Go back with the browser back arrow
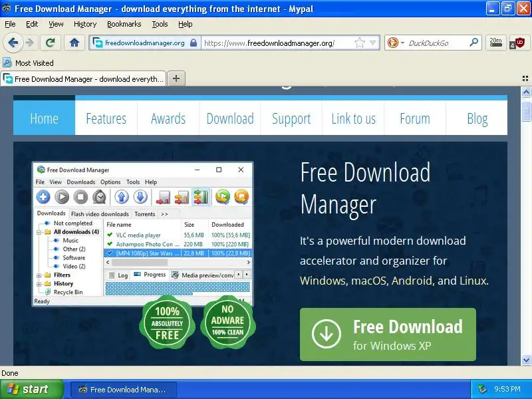The image size is (532, 399). pos(13,43)
